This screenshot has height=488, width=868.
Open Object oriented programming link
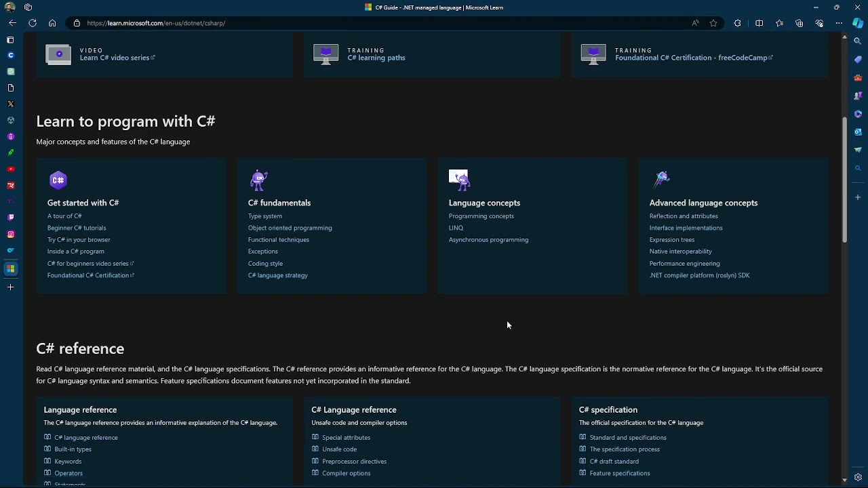point(290,228)
